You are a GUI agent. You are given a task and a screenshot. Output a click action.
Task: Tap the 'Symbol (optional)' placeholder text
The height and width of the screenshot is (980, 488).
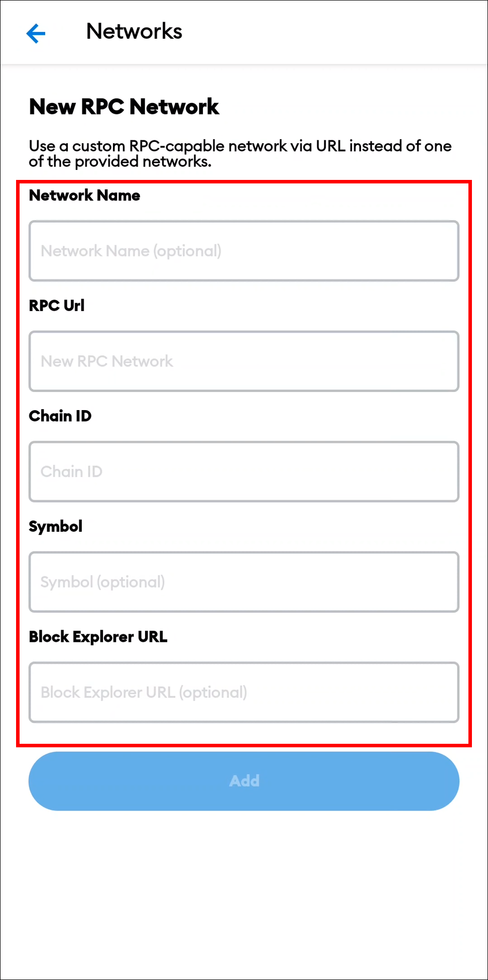pyautogui.click(x=103, y=582)
